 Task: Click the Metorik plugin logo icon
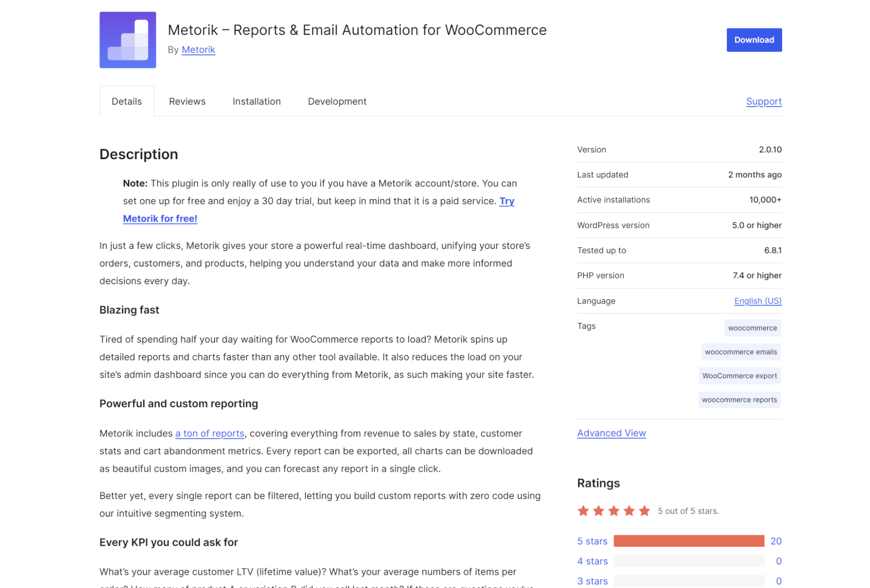[128, 40]
